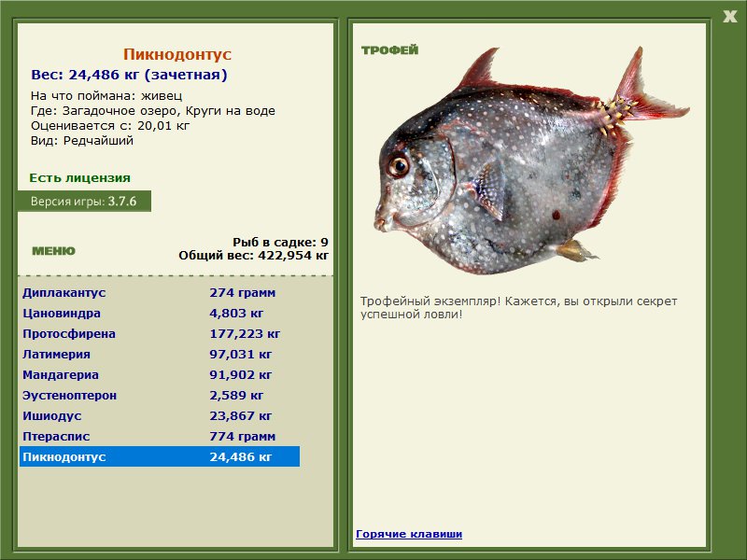Screen dimensions: 747x560
Task: Click the orange Пикнодонтус title
Action: [177, 54]
